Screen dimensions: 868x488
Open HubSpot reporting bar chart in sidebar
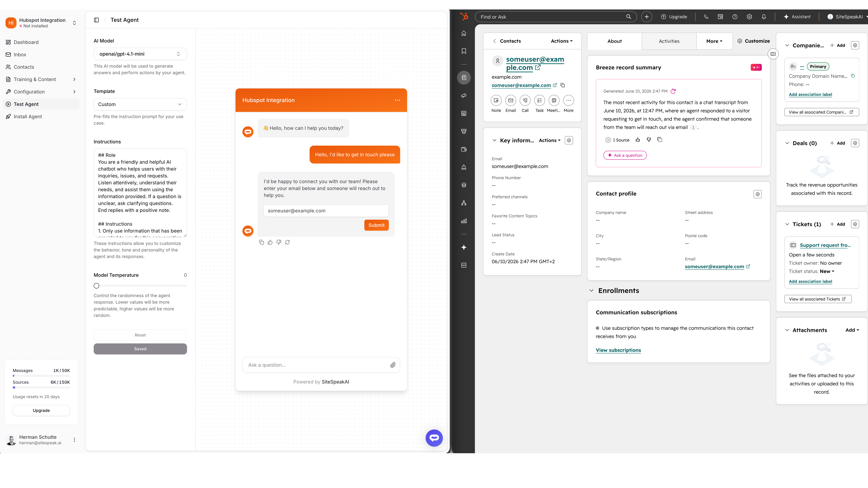pos(464,221)
